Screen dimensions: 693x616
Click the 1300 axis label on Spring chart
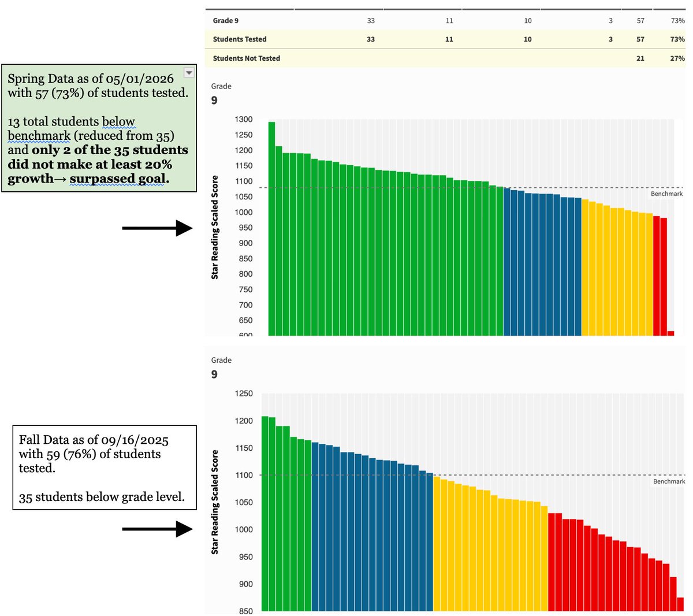point(244,120)
